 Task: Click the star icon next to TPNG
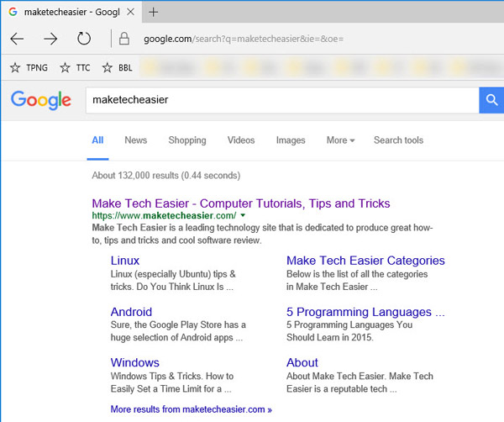15,67
